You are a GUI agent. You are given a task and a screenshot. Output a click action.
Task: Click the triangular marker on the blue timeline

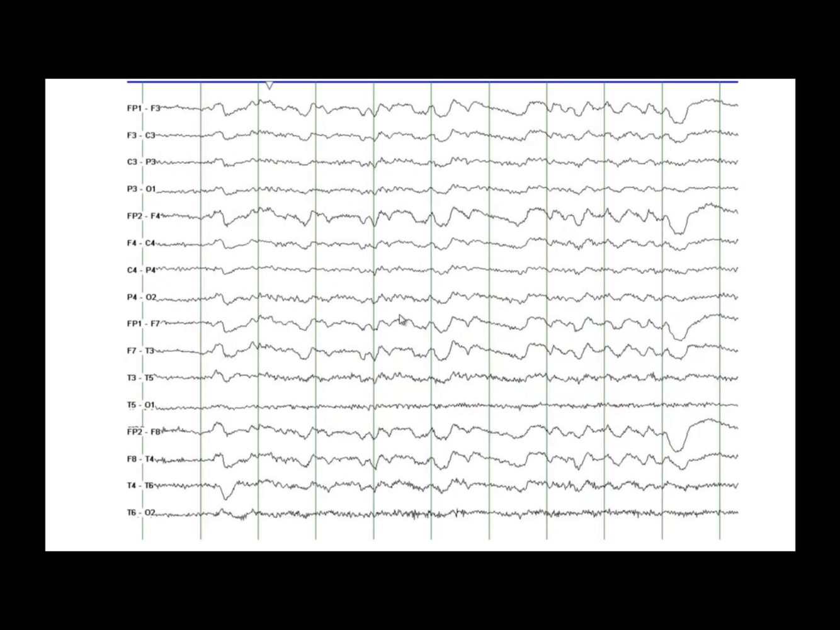click(x=270, y=86)
